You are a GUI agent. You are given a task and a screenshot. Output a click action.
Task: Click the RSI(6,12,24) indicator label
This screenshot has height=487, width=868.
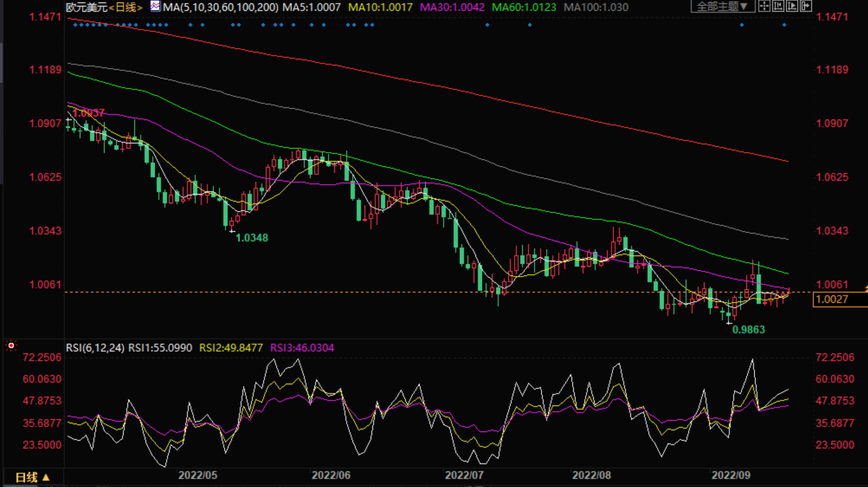pyautogui.click(x=95, y=348)
